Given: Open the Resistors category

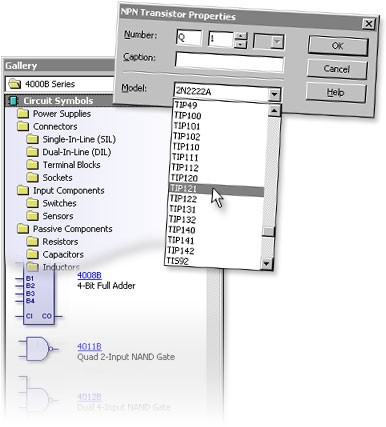Looking at the screenshot, I should (60, 242).
